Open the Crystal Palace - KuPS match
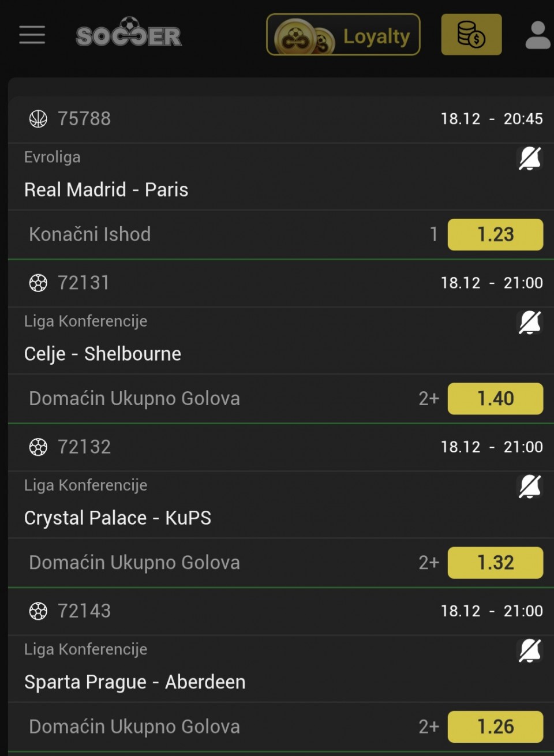The width and height of the screenshot is (554, 756). click(118, 518)
